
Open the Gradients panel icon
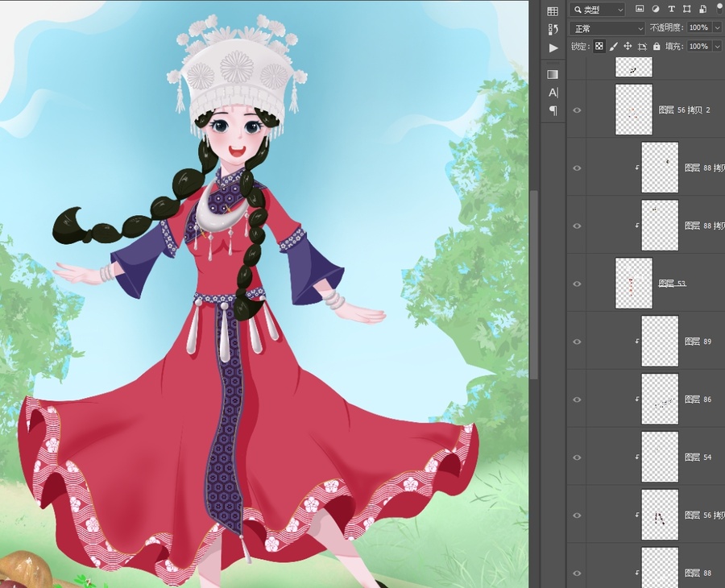[553, 74]
